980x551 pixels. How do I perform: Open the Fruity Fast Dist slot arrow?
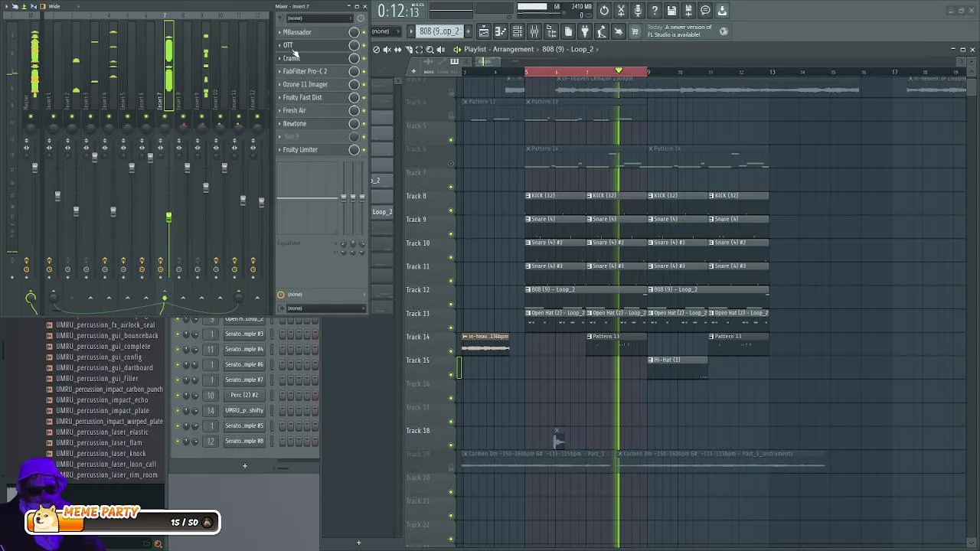point(279,97)
